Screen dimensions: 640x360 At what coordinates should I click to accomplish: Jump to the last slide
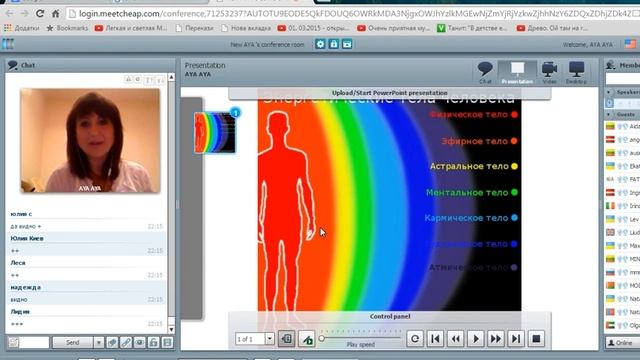pos(516,339)
